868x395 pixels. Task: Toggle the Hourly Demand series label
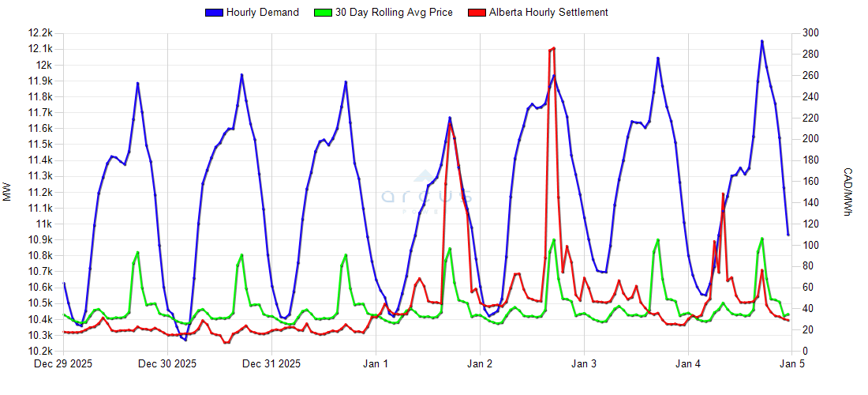click(x=262, y=13)
